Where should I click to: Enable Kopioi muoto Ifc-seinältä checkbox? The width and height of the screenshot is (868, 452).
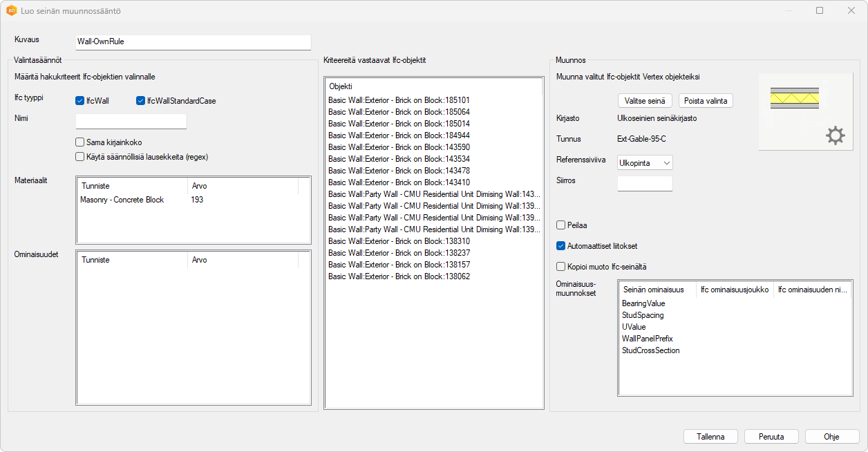pyautogui.click(x=561, y=266)
